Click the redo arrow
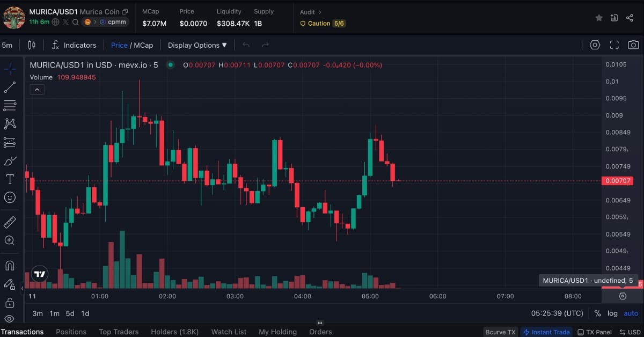This screenshot has height=337, width=644. [x=265, y=45]
